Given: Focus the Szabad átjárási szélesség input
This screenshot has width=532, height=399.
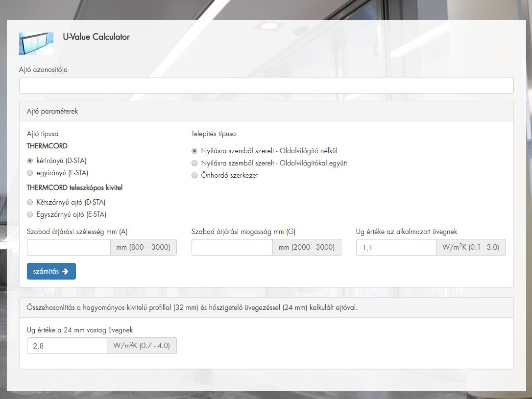Looking at the screenshot, I should tap(69, 247).
